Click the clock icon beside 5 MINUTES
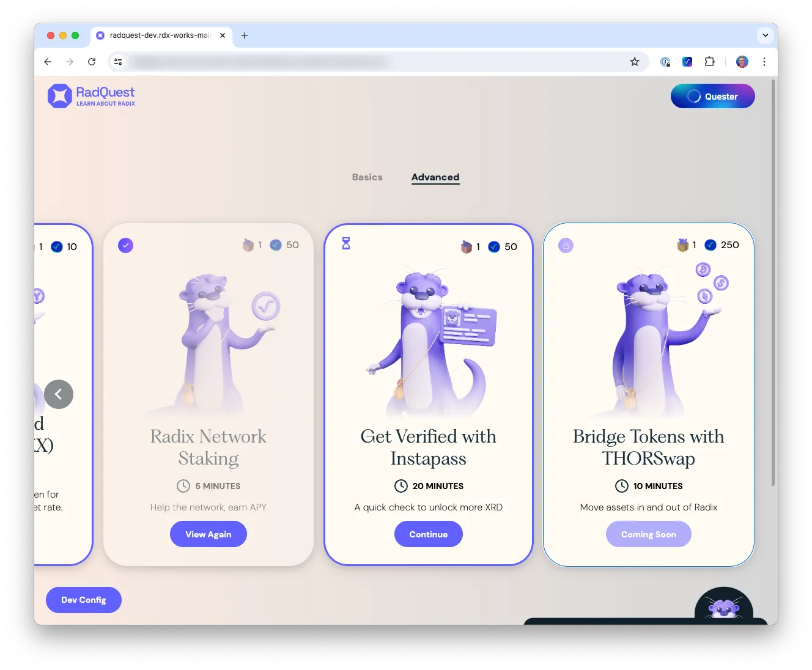This screenshot has width=812, height=670. 183,486
